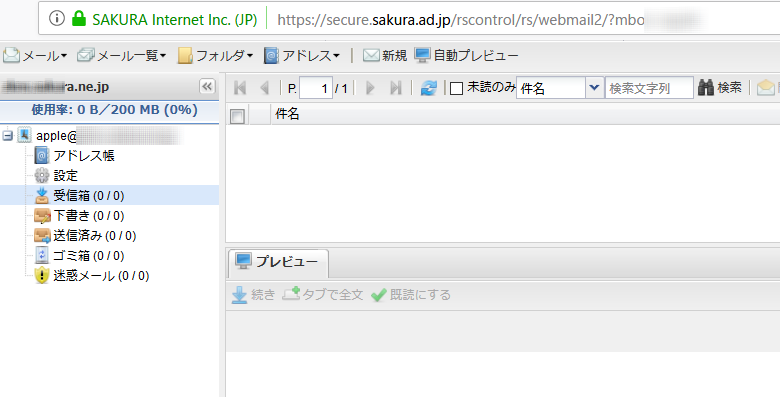Focus the 検索文字列 search input
This screenshot has height=397, width=780.
[x=649, y=88]
